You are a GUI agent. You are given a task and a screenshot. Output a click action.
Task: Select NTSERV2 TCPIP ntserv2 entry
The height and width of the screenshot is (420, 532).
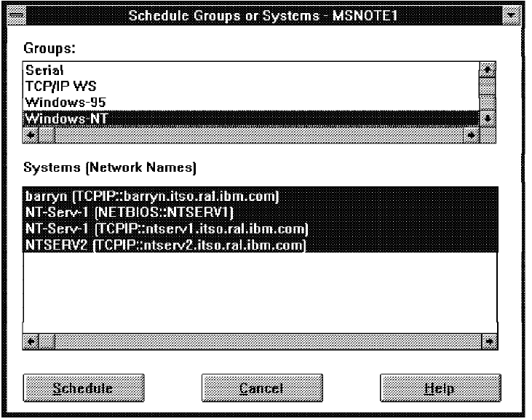click(261, 245)
